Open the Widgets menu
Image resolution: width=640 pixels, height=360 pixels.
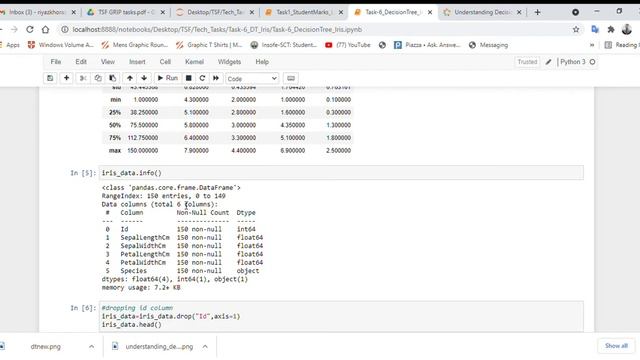(229, 62)
